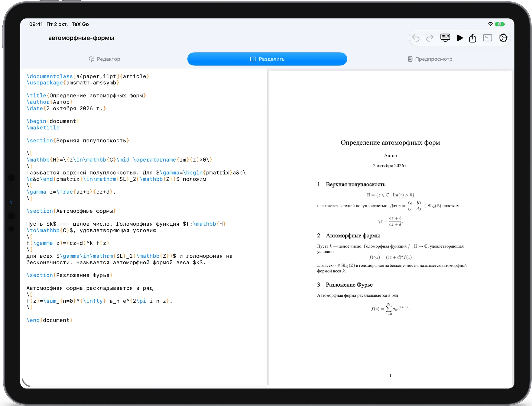Undo the last edit
Viewport: 532px width, 406px height.
pos(416,38)
